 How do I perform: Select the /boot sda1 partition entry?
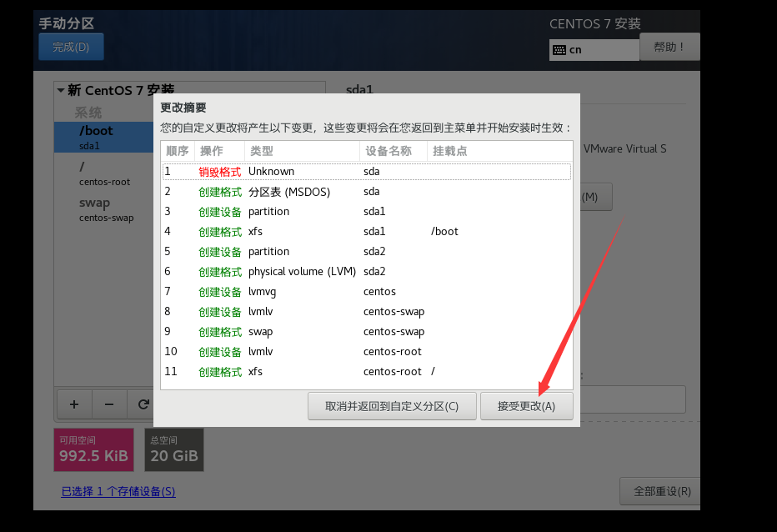click(x=104, y=138)
